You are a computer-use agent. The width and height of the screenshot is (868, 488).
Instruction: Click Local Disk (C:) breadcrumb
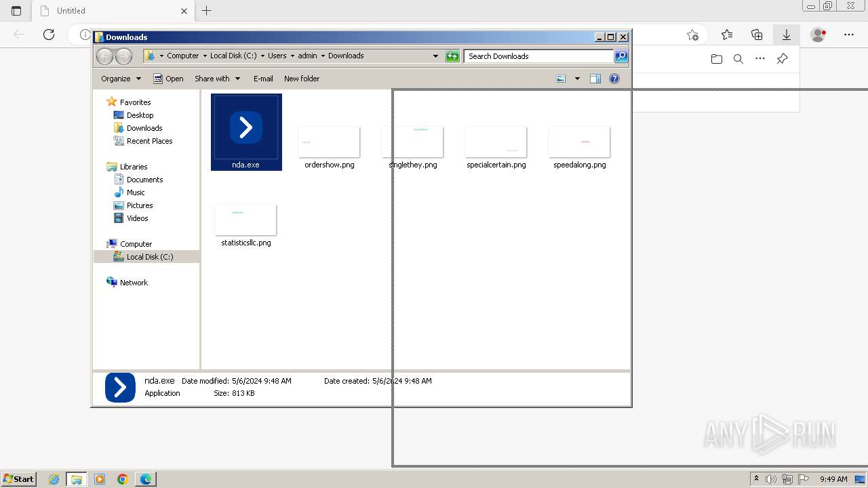pos(233,56)
